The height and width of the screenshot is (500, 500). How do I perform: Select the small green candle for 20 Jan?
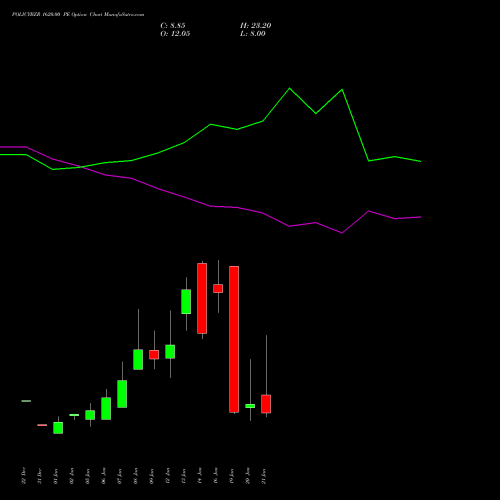coord(250,406)
